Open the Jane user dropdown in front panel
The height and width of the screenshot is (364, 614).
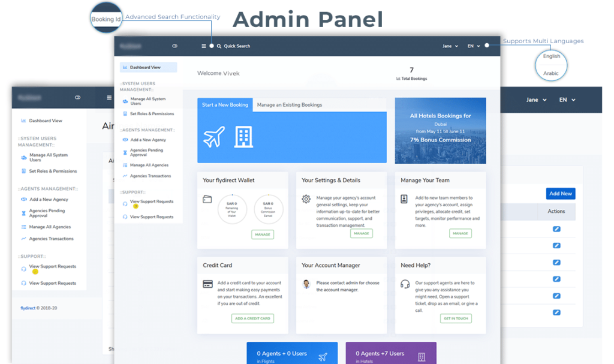click(450, 46)
